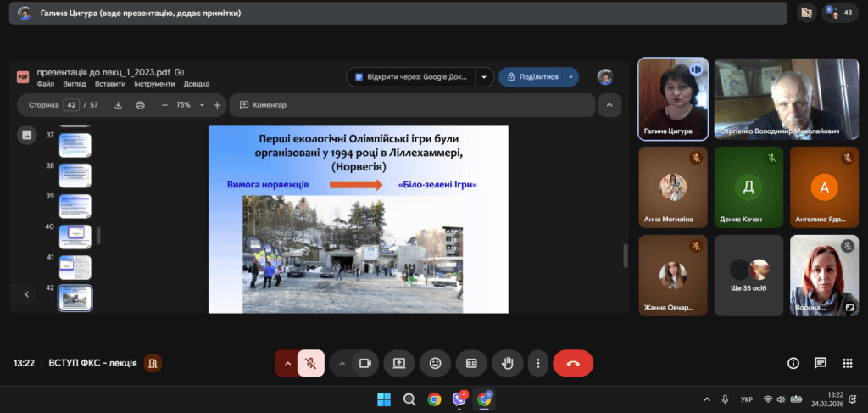Open the activities grid icon

coord(847,363)
